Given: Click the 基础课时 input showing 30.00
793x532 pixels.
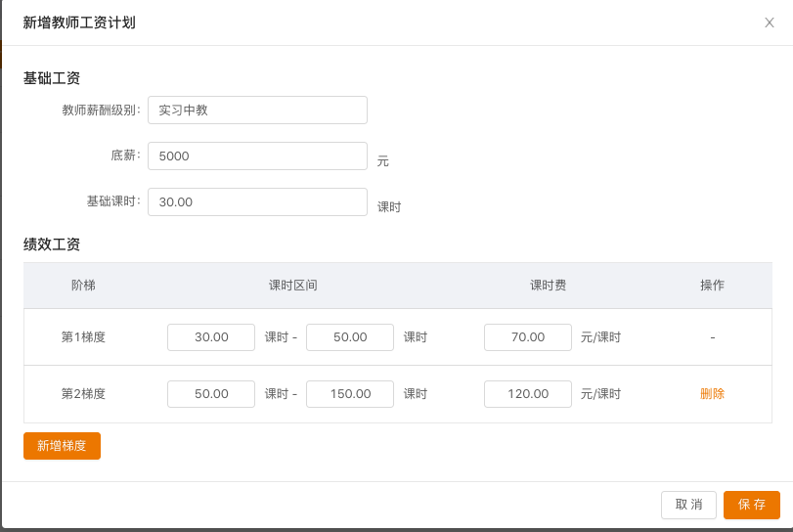Looking at the screenshot, I should pyautogui.click(x=257, y=202).
